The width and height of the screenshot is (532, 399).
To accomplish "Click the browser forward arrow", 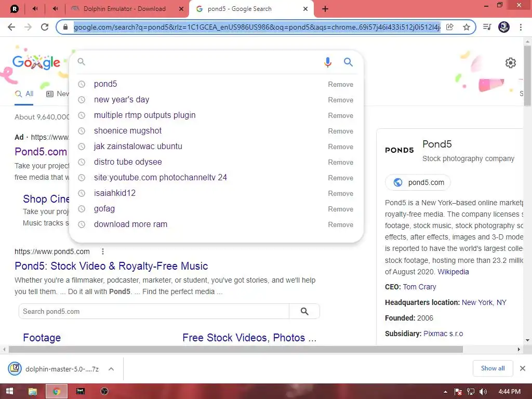I will click(28, 27).
